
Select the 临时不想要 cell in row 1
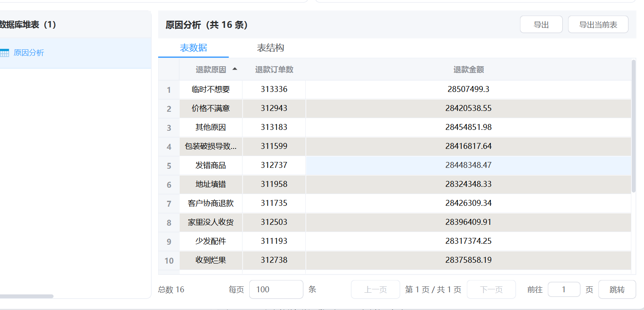[211, 89]
